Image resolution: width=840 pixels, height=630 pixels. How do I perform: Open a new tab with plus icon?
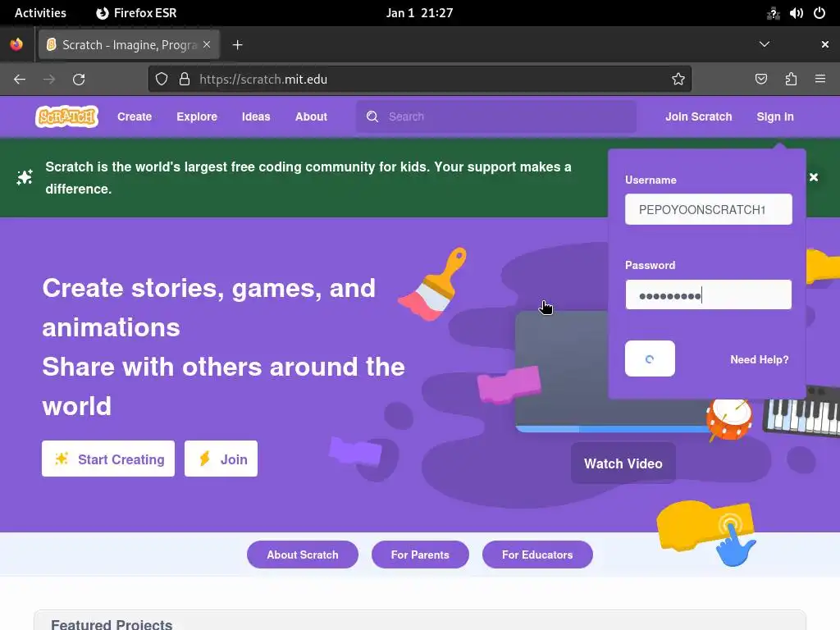(237, 45)
